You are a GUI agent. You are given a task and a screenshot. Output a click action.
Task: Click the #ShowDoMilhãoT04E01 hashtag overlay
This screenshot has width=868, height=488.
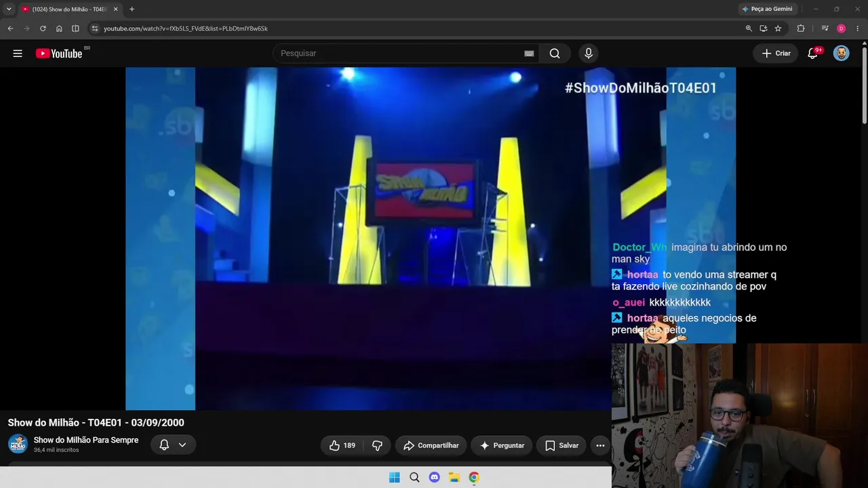point(641,88)
